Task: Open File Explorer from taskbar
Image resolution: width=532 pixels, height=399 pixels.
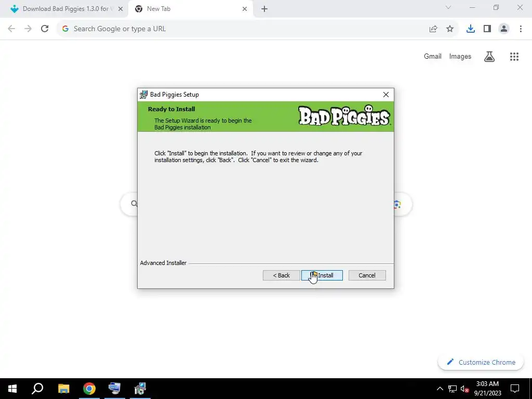Action: click(63, 389)
